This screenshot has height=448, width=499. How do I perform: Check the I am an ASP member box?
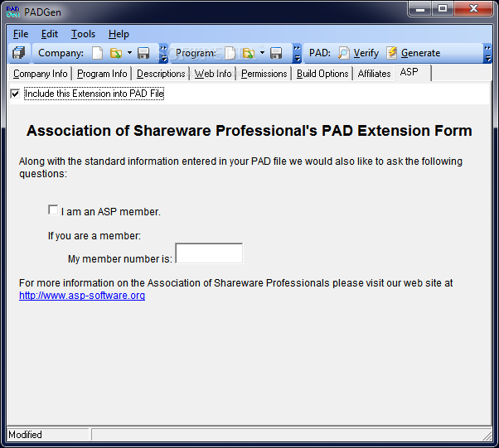pos(53,210)
